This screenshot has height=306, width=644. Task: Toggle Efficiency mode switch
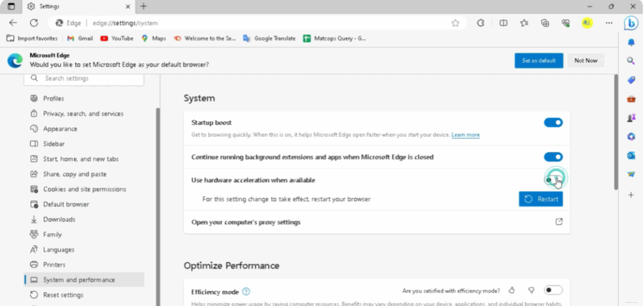pyautogui.click(x=553, y=290)
